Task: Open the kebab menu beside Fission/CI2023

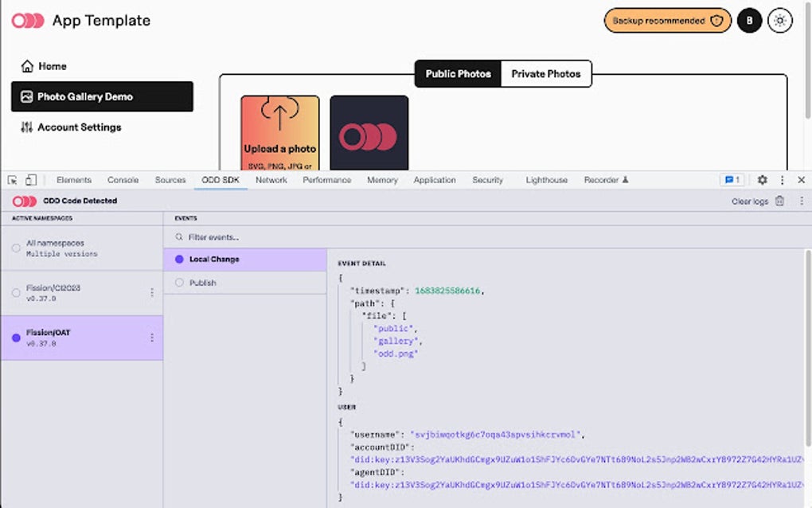Action: pos(152,292)
